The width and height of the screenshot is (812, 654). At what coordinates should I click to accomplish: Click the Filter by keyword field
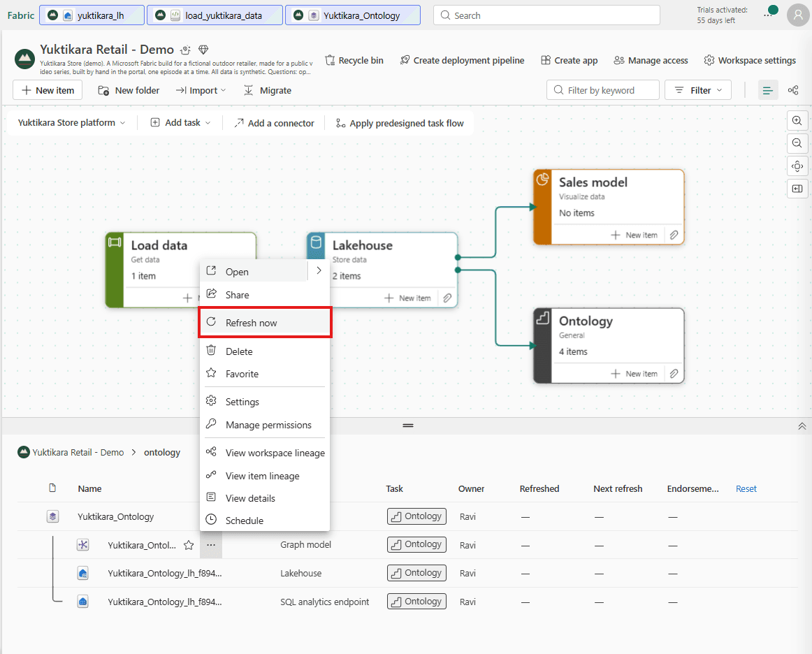(x=603, y=91)
